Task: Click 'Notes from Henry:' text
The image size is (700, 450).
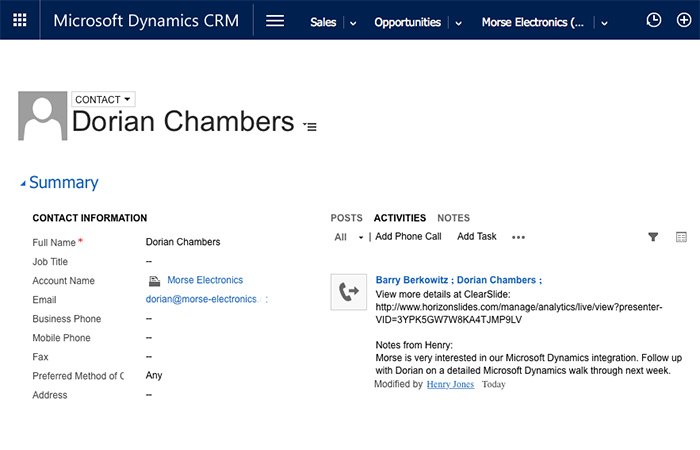Action: tap(414, 345)
